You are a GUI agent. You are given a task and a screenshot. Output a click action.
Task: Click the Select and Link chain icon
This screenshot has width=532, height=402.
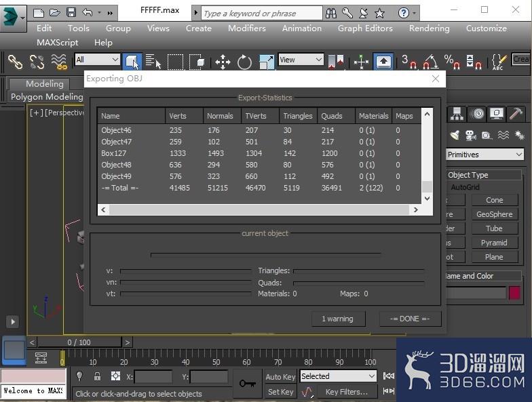point(15,62)
